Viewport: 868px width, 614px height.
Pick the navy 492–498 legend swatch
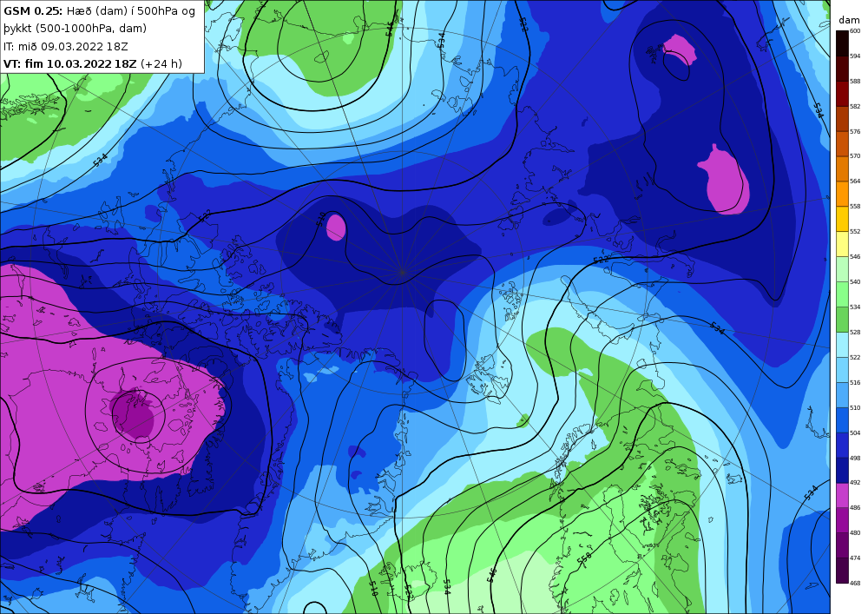(842, 470)
